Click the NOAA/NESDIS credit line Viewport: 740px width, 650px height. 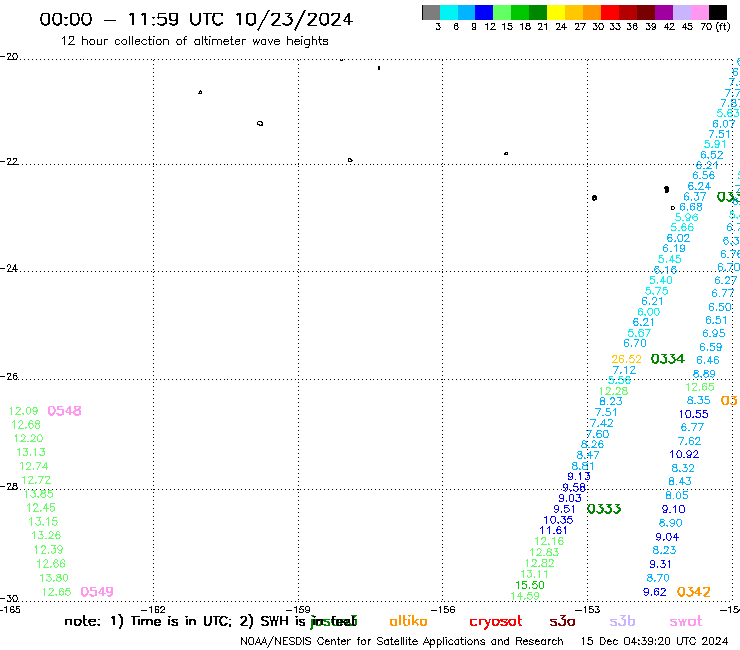(402, 642)
